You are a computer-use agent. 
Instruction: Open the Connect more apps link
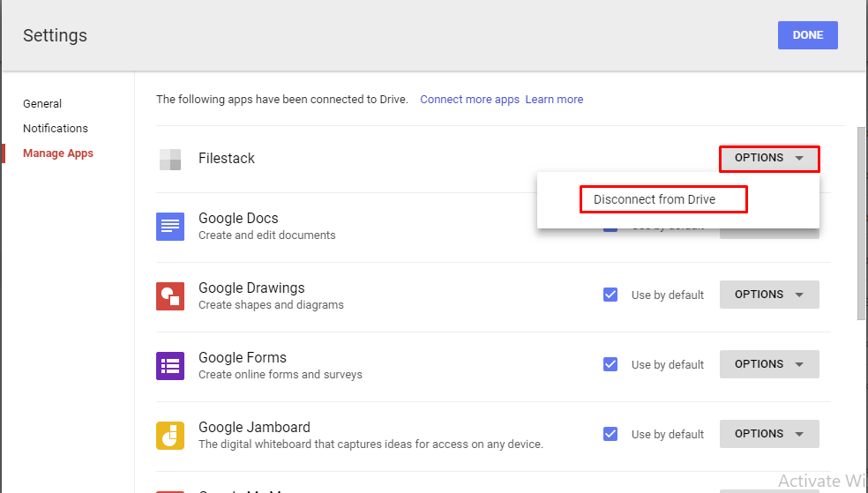[x=469, y=100]
